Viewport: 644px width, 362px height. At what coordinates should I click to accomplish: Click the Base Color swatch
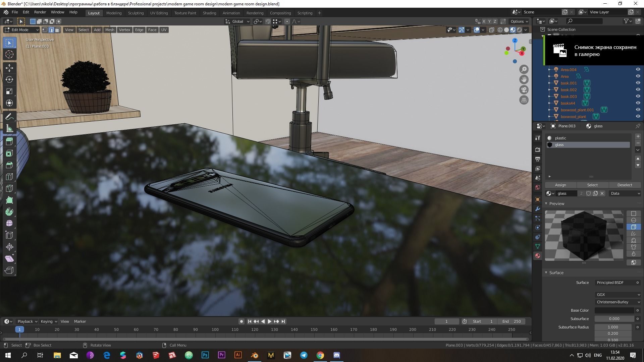tap(614, 310)
